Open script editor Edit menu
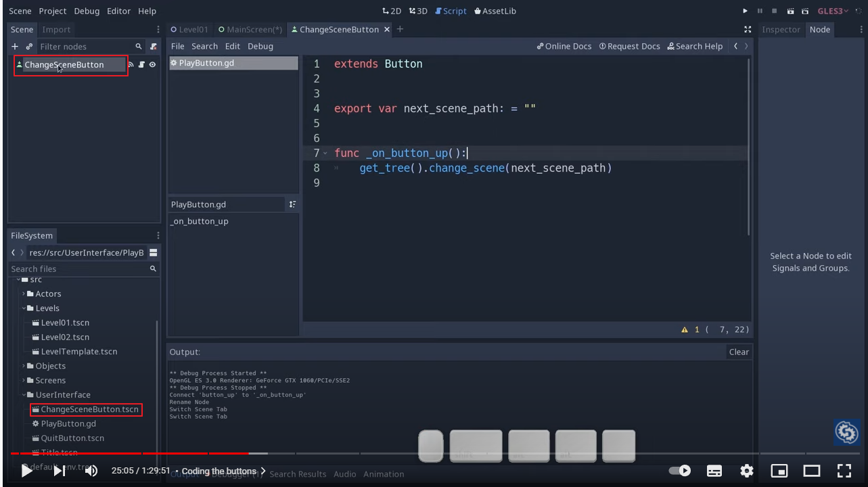The image size is (868, 487). tap(233, 47)
